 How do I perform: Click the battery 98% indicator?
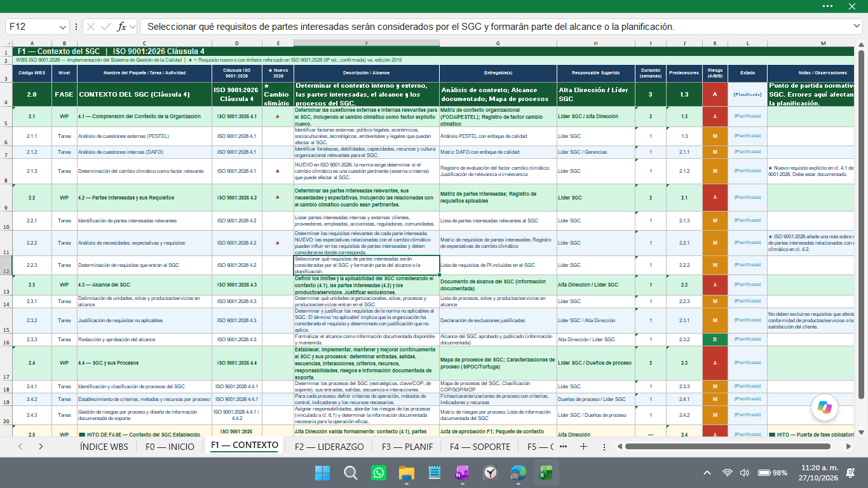tap(773, 473)
